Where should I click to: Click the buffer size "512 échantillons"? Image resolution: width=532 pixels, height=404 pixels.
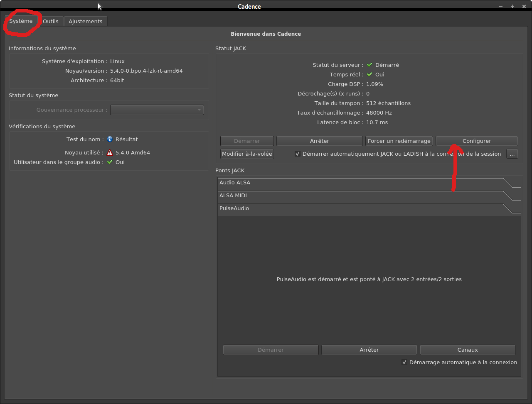tap(388, 103)
